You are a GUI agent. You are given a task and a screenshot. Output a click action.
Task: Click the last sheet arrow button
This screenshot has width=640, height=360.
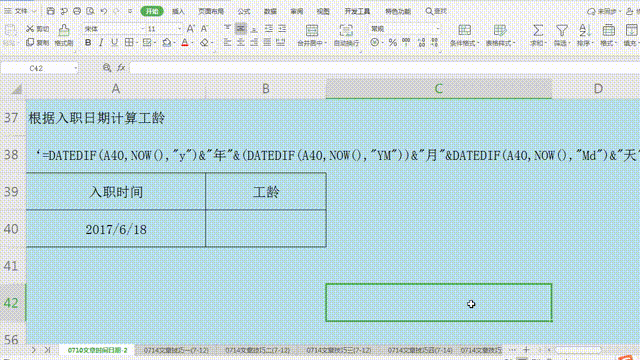click(x=47, y=350)
